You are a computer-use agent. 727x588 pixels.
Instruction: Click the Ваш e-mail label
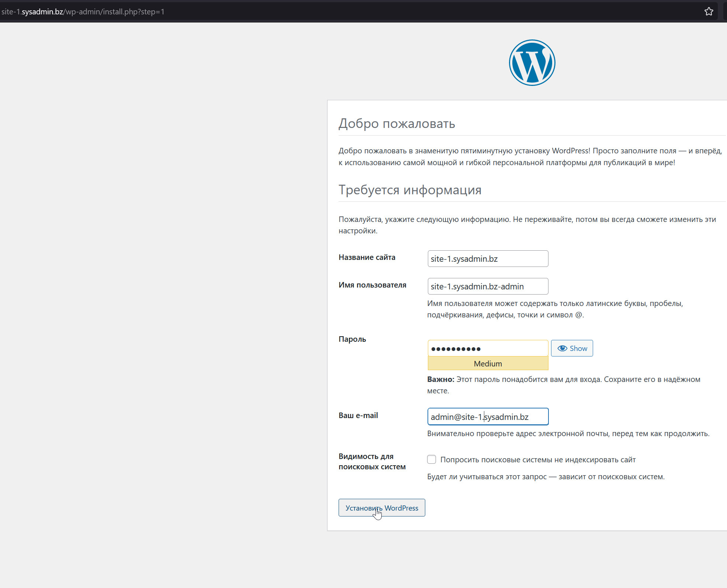[358, 415]
